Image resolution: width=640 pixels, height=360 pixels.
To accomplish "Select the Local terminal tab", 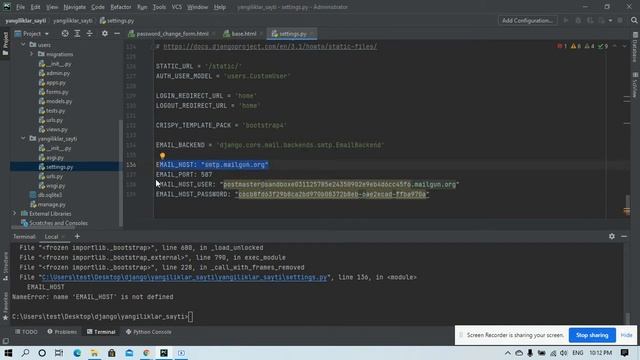I will pyautogui.click(x=51, y=237).
